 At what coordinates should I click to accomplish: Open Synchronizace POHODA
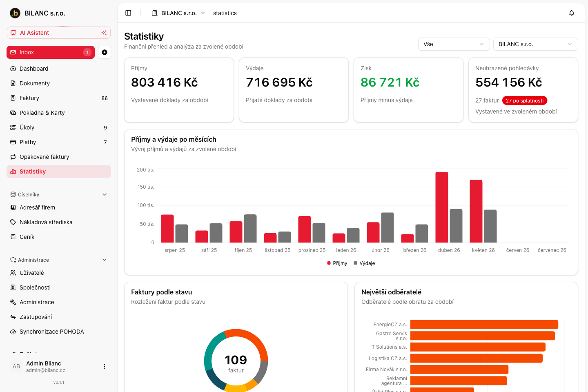(59, 332)
